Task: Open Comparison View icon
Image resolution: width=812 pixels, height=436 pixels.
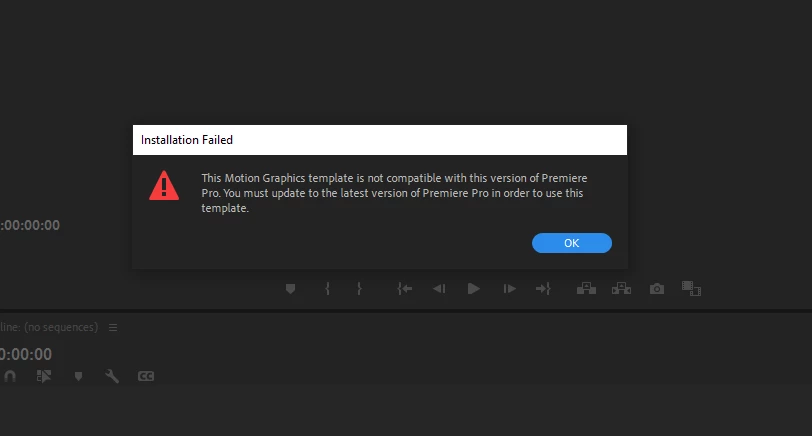Action: (691, 288)
